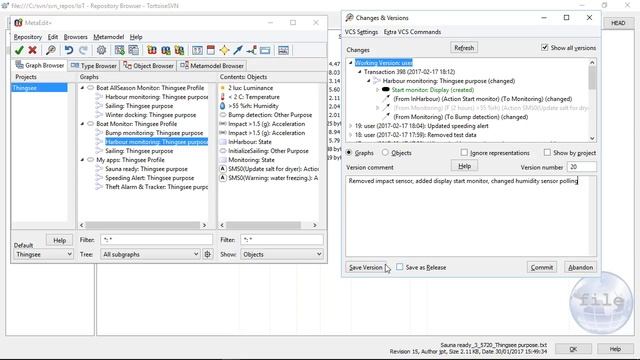Open the Tree dropdown showing All subgraphs
The image size is (640, 360).
[x=150, y=254]
